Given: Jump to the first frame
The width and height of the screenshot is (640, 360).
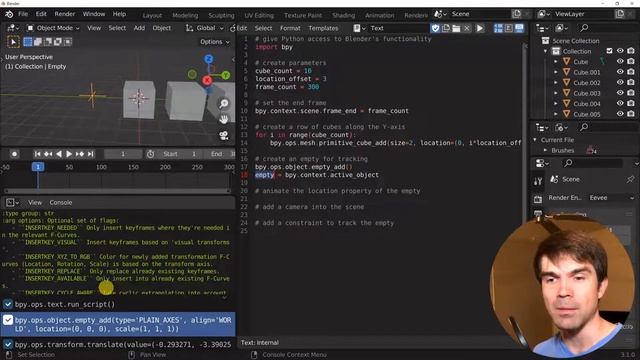Looking at the screenshot, I should tap(37, 154).
